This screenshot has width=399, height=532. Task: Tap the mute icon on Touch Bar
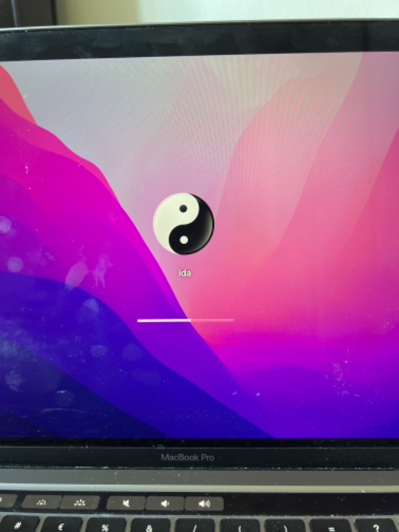coord(126,503)
